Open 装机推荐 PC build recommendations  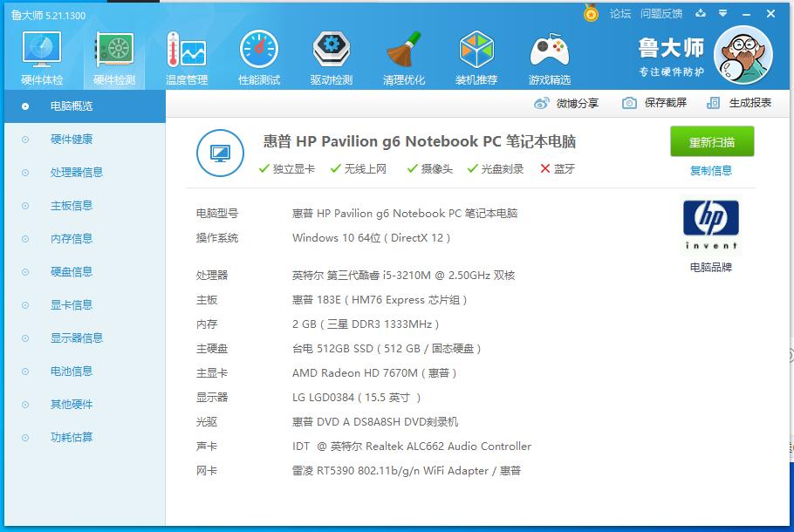(476, 55)
